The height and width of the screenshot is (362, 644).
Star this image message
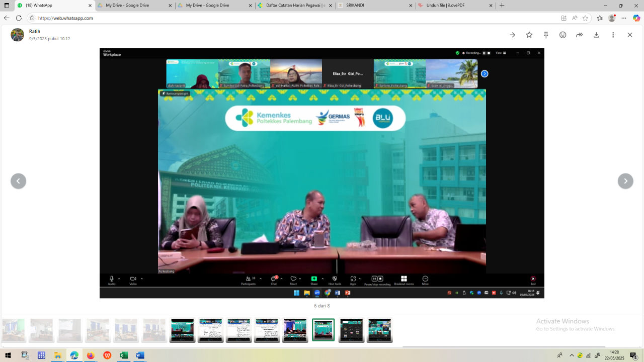pyautogui.click(x=529, y=35)
